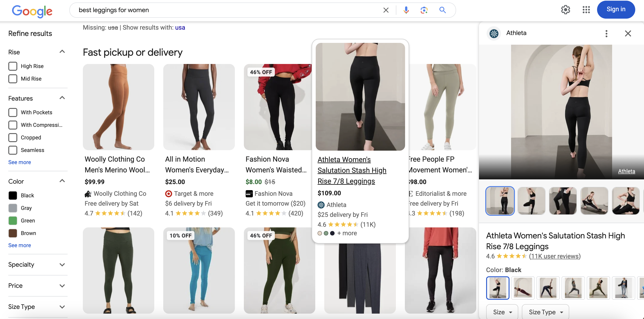Click the Fashion Nova seller icon
Viewport: 644px width, 319px height.
click(x=249, y=194)
